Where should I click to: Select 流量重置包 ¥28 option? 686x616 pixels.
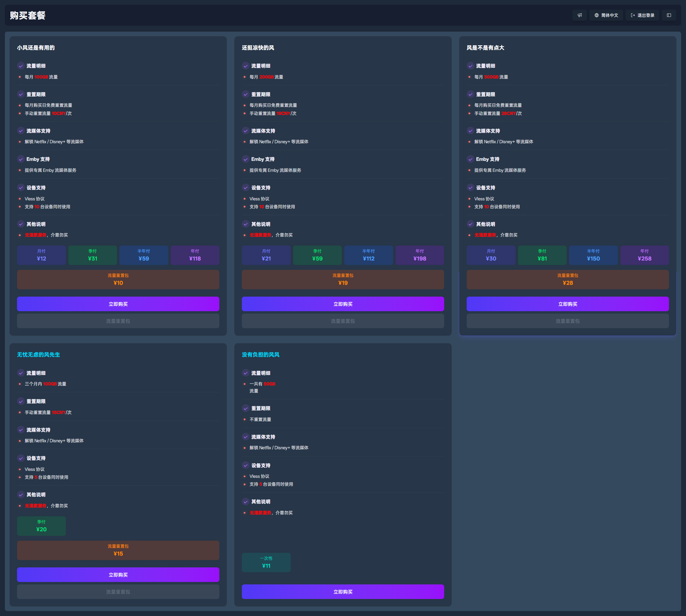568,280
